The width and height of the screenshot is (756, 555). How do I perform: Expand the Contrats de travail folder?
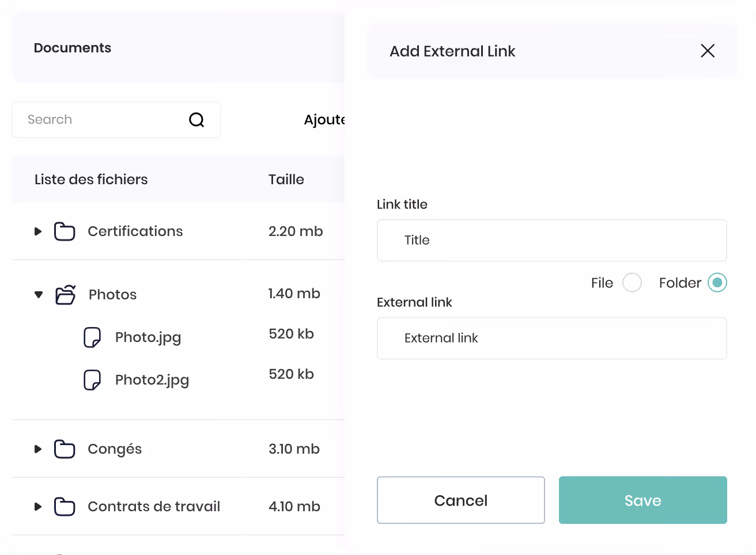pyautogui.click(x=38, y=507)
